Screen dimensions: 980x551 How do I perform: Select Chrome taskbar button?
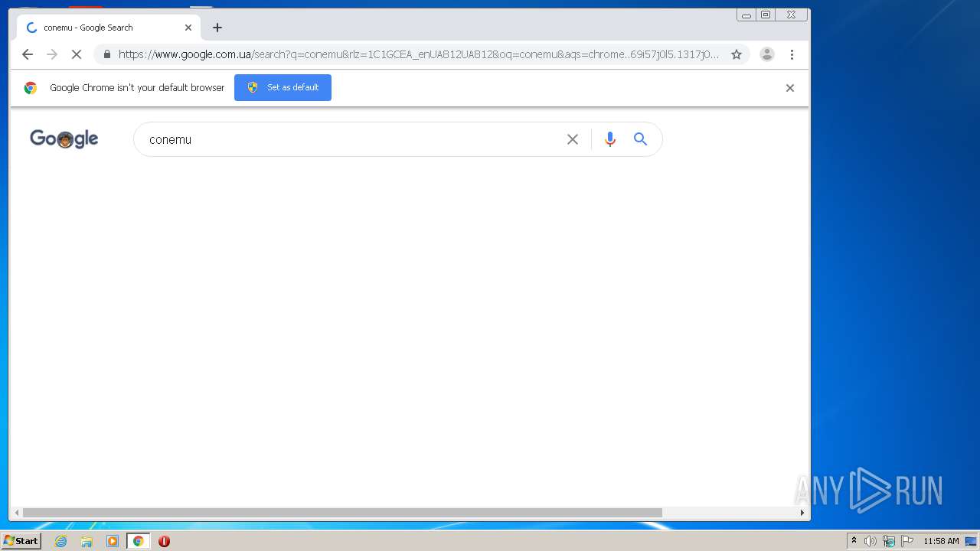click(138, 541)
